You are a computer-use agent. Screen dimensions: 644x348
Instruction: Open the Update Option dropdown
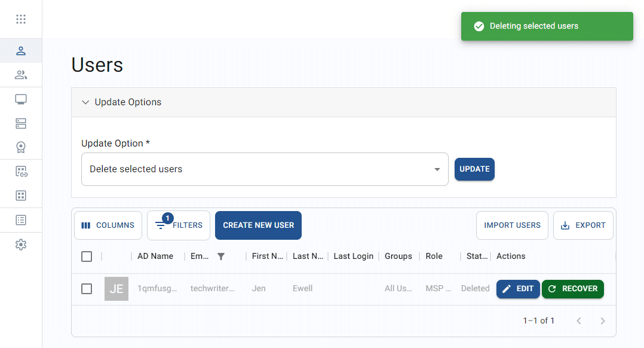[x=264, y=169]
